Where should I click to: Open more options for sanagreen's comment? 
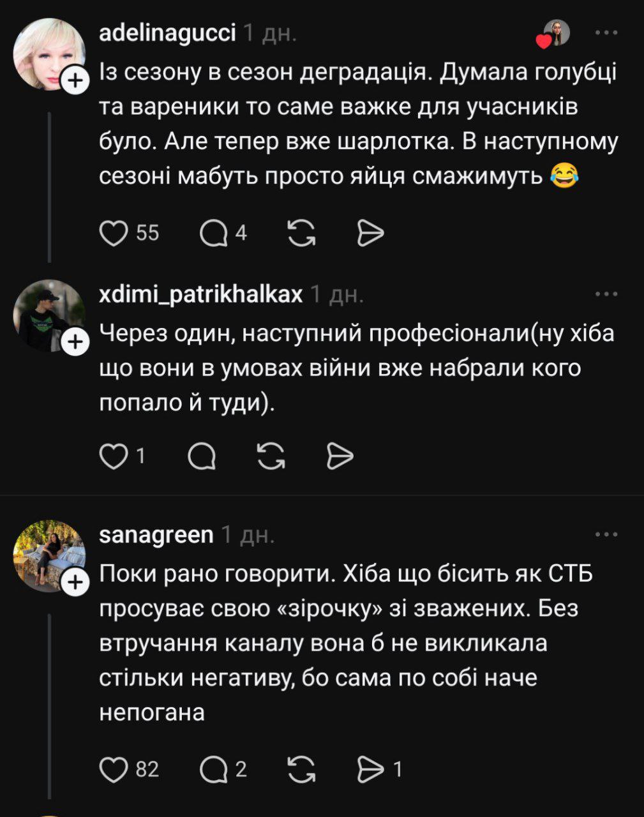click(x=606, y=534)
